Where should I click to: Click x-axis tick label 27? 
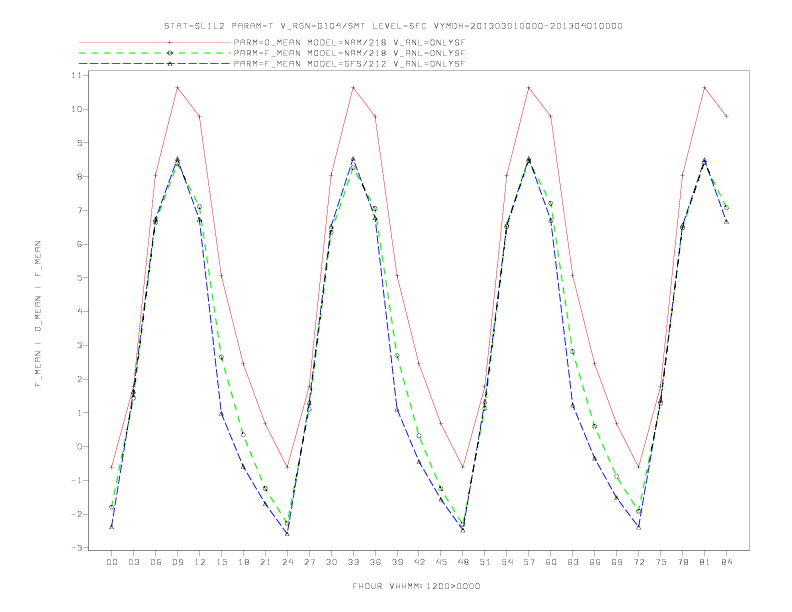309,562
